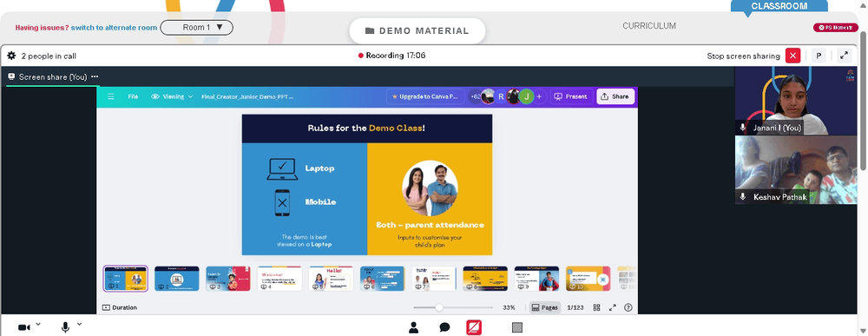The width and height of the screenshot is (868, 336).
Task: Select slide thumbnail 9
Action: [536, 279]
